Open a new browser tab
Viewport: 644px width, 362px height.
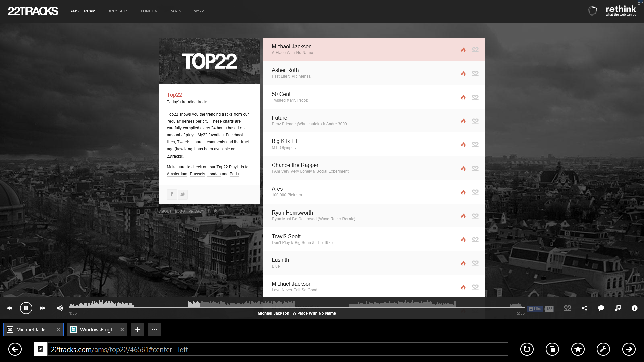(138, 330)
